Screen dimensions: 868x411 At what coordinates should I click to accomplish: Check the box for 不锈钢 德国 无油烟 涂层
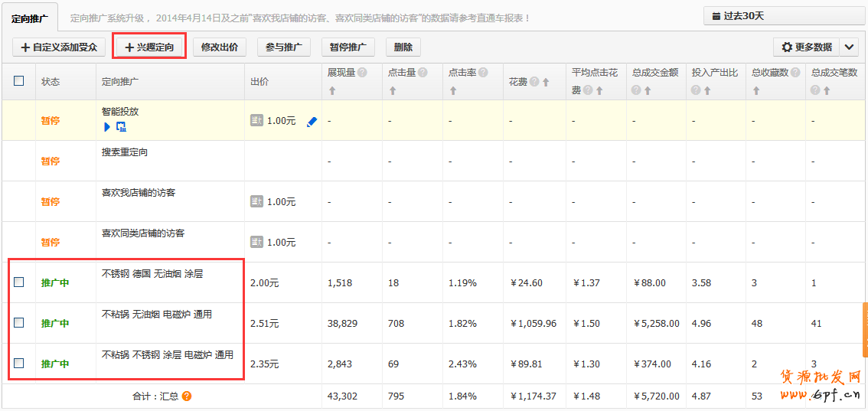pyautogui.click(x=19, y=282)
